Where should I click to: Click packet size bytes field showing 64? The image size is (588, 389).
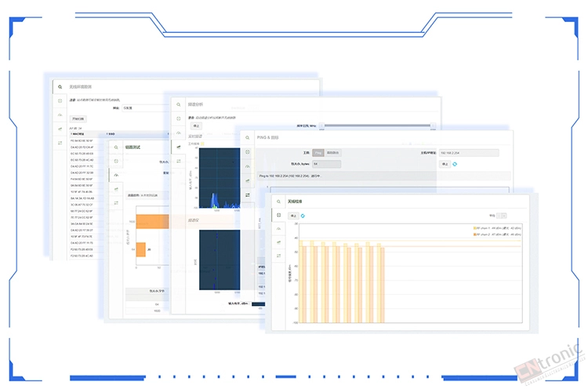[x=327, y=164]
